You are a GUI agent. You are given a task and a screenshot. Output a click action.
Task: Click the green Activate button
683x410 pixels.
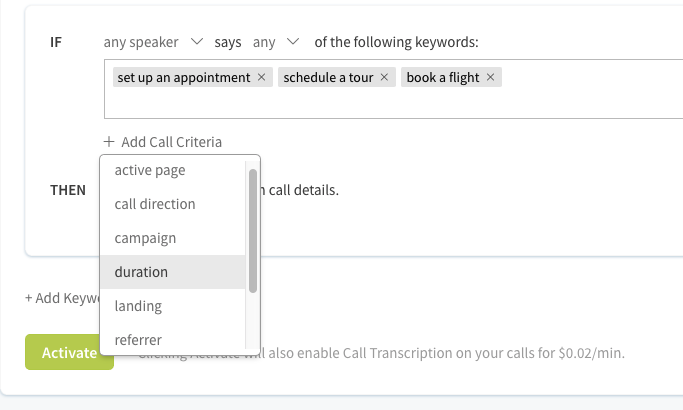pos(69,352)
